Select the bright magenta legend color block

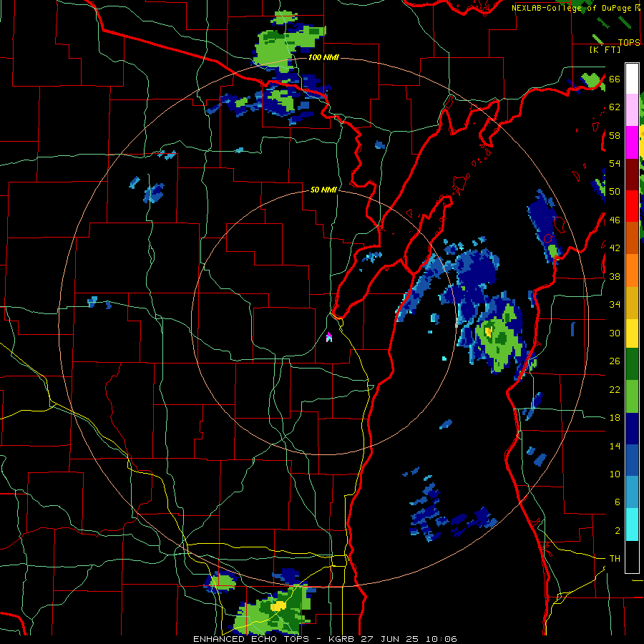point(632,142)
